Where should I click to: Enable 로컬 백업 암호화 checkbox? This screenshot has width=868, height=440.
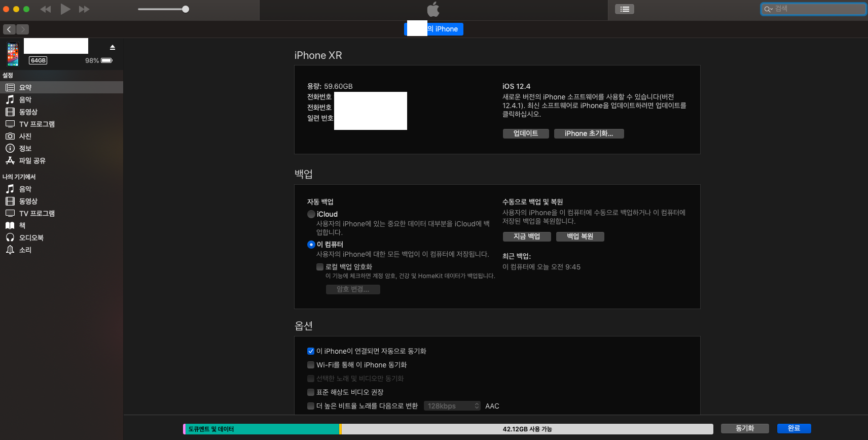(320, 267)
